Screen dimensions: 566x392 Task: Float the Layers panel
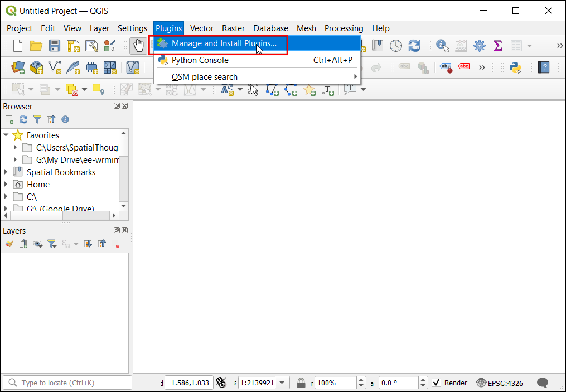point(117,230)
